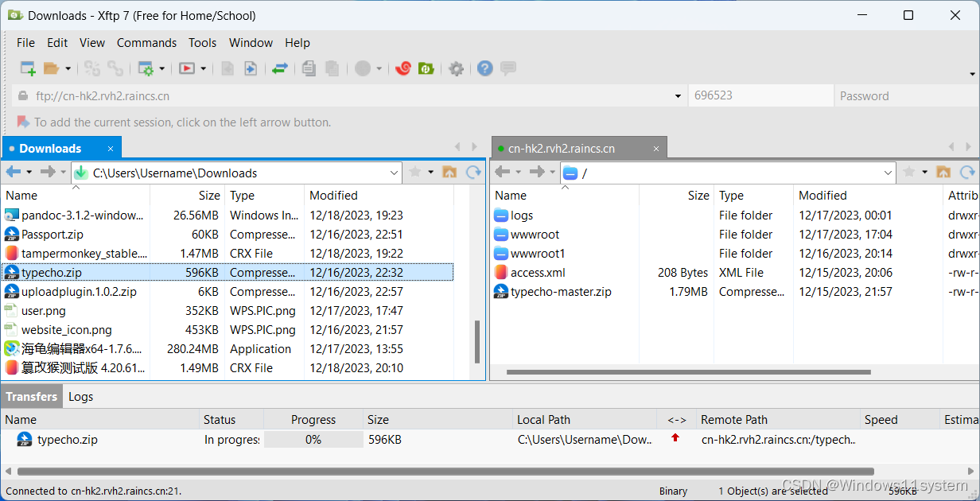Go forward in the local Downloads pane
This screenshot has height=501, width=980.
[48, 172]
